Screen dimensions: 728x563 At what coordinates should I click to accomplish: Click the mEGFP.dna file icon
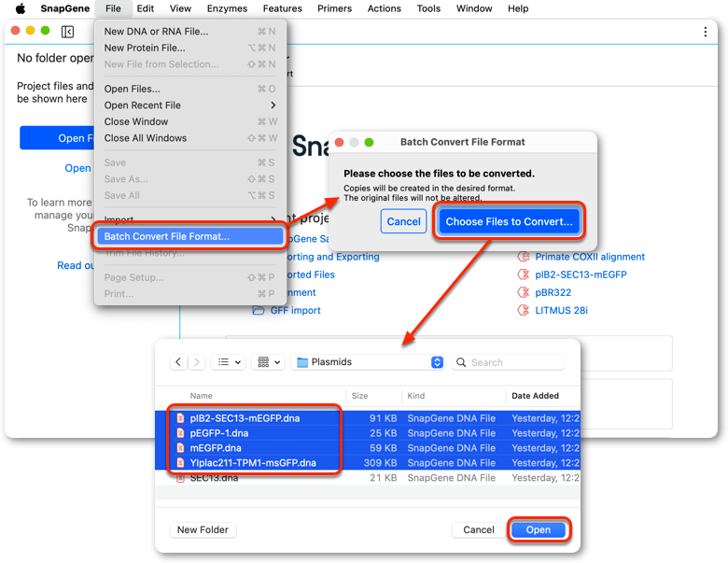point(181,448)
